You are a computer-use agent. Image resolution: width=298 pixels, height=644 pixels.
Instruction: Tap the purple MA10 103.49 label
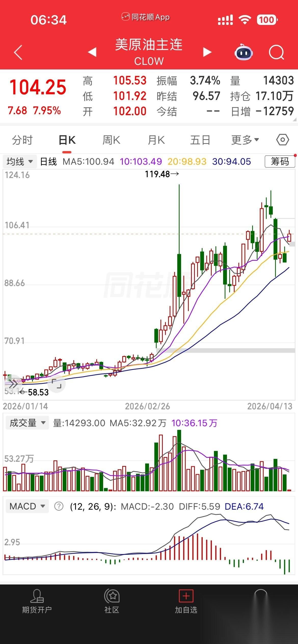[141, 162]
